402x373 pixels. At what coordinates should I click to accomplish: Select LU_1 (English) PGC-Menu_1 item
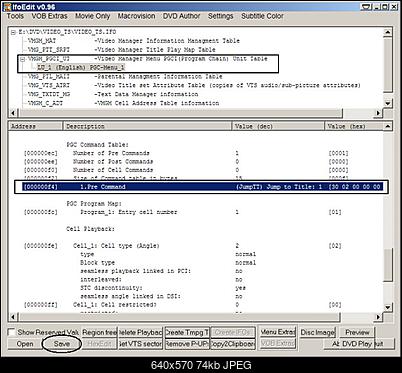[81, 68]
